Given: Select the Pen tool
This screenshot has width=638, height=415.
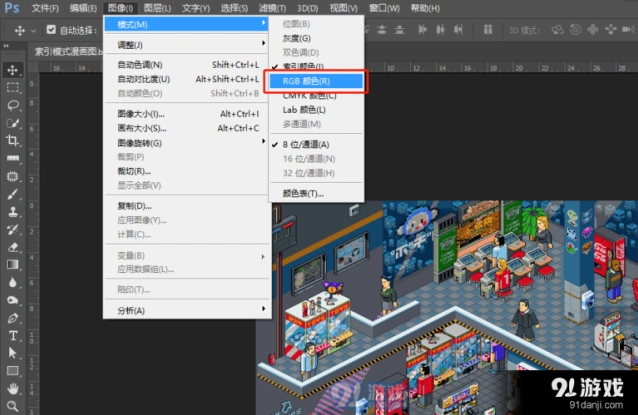Looking at the screenshot, I should point(13,318).
